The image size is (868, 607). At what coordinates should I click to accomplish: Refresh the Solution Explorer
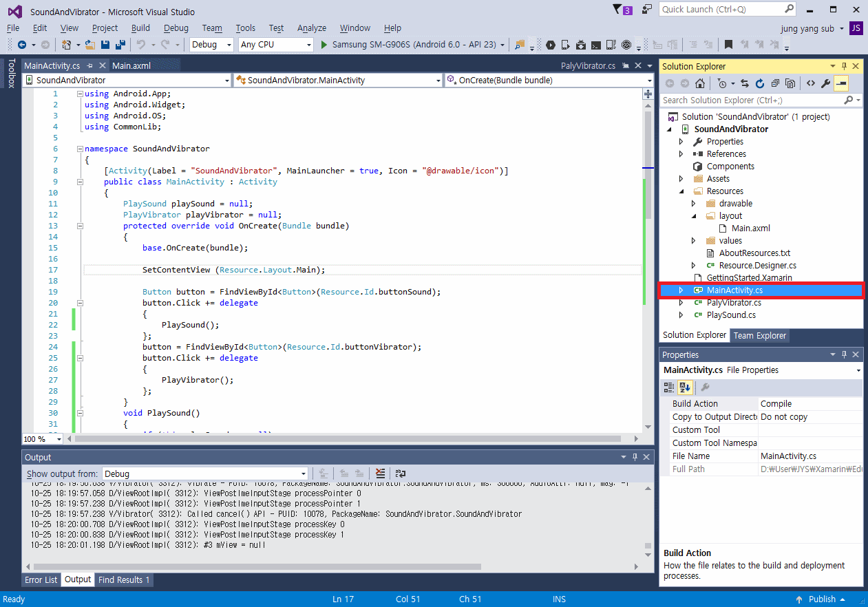[760, 83]
